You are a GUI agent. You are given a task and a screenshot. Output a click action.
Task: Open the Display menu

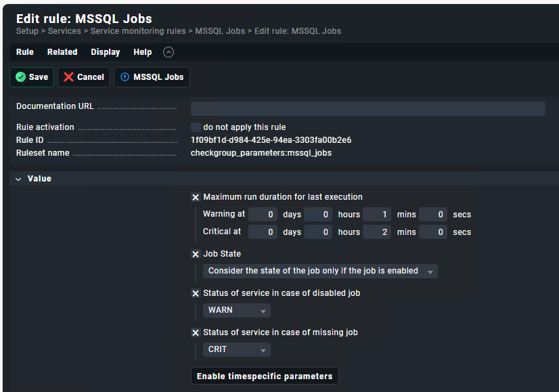(105, 52)
